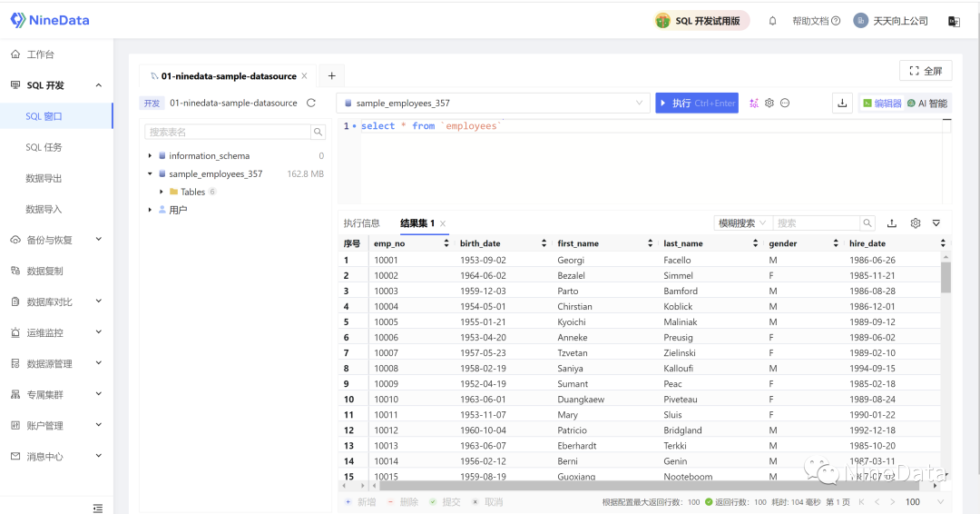Open the editor settings gear icon
The height and width of the screenshot is (514, 980).
pyautogui.click(x=769, y=104)
